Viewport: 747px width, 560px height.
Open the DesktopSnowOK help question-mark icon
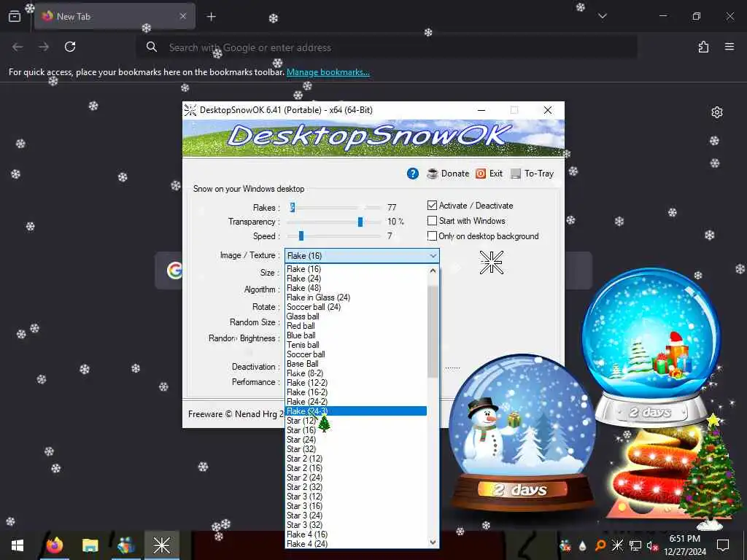tap(413, 174)
